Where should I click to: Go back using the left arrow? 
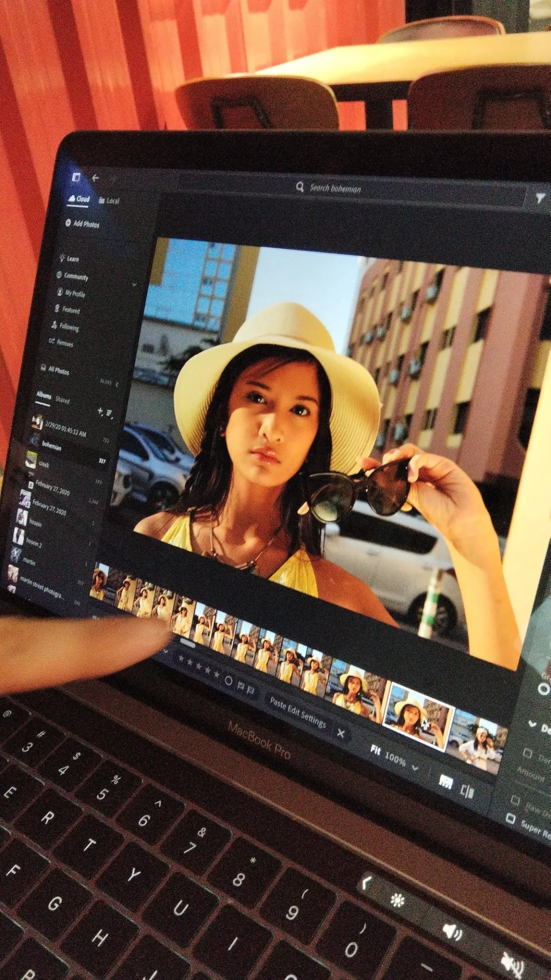(x=96, y=178)
